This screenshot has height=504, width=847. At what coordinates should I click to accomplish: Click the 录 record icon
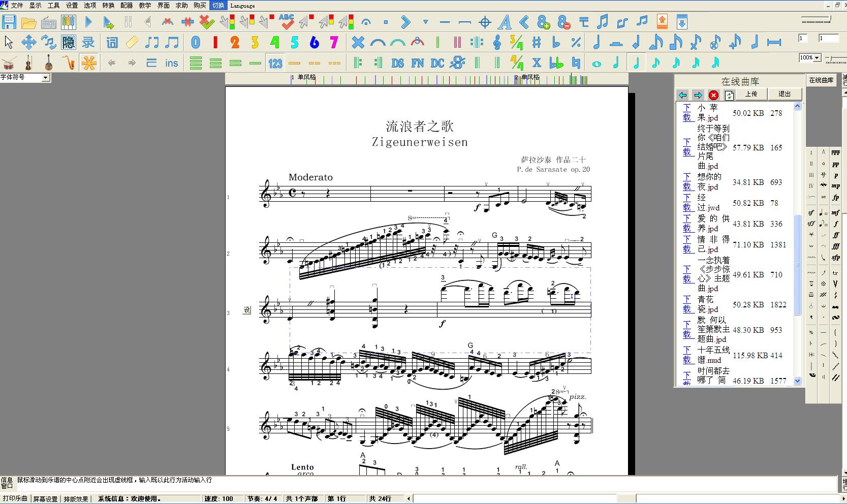click(88, 42)
